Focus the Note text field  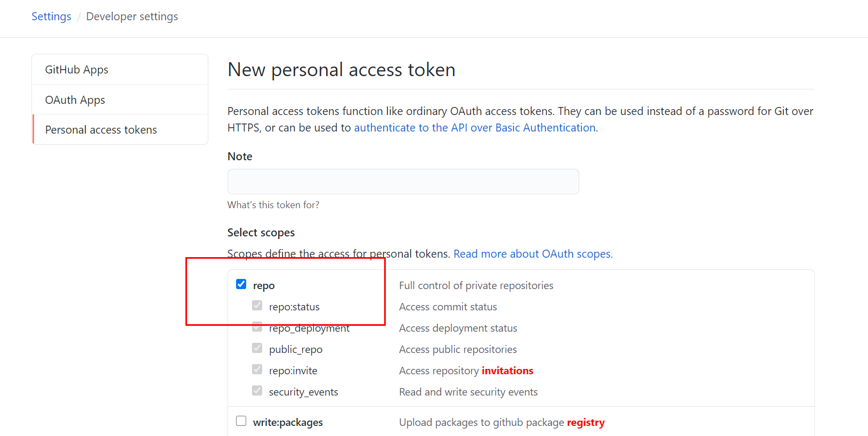click(x=403, y=182)
